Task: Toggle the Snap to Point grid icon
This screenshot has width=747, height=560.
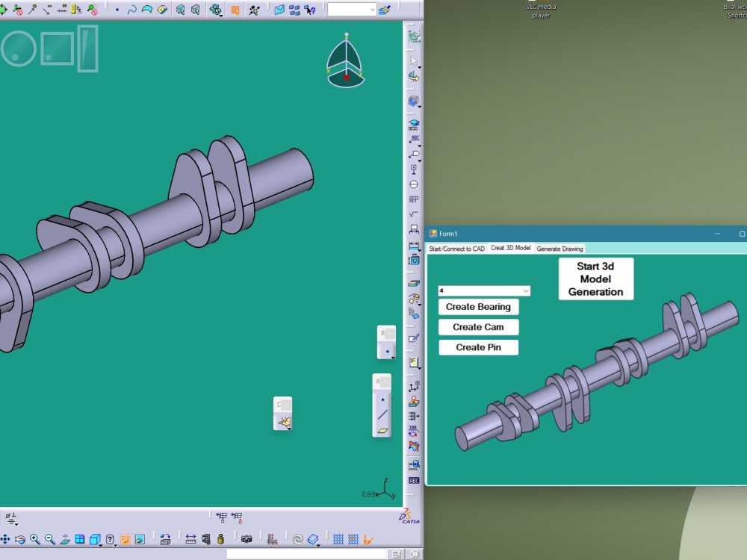Action: tap(353, 539)
